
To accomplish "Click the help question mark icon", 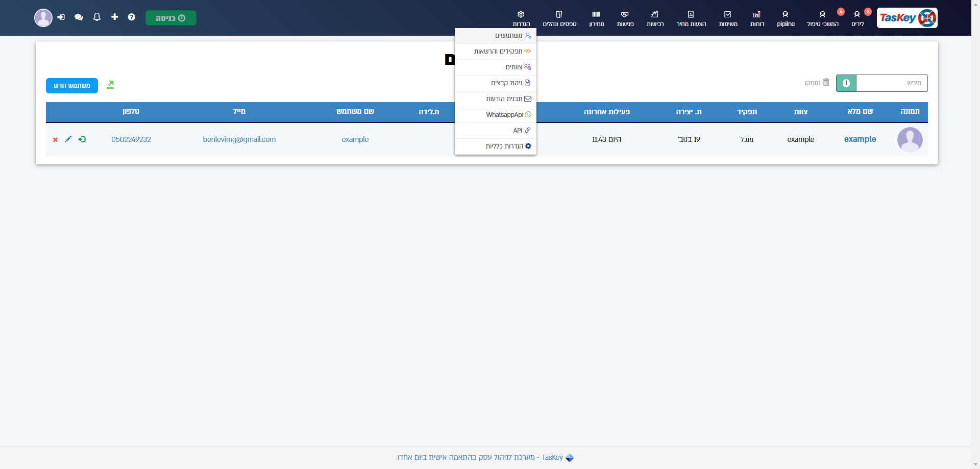I will click(132, 17).
